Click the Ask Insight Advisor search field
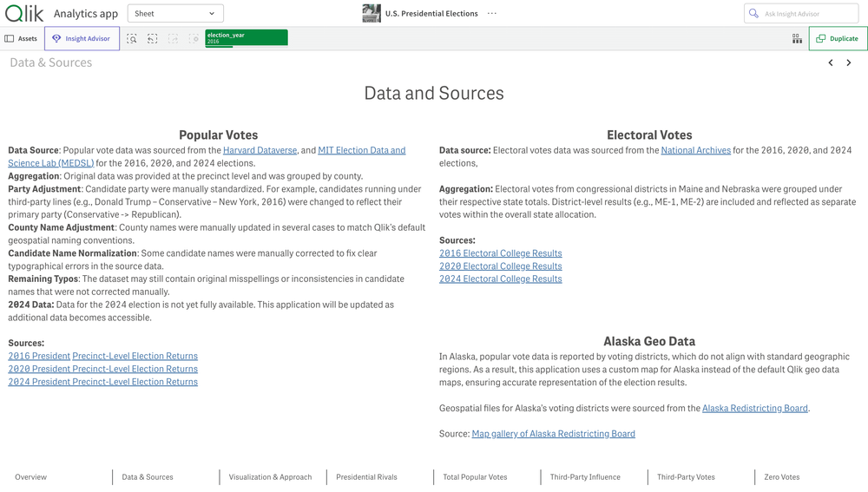The width and height of the screenshot is (868, 492). (x=807, y=14)
